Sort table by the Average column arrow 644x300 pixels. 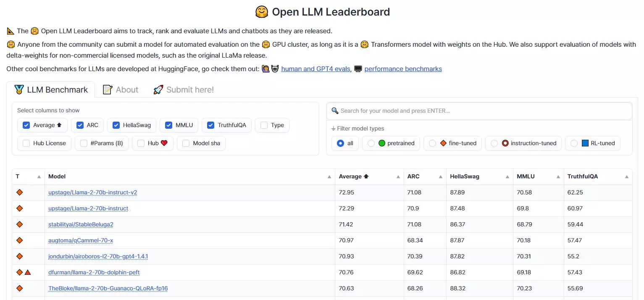pos(398,177)
